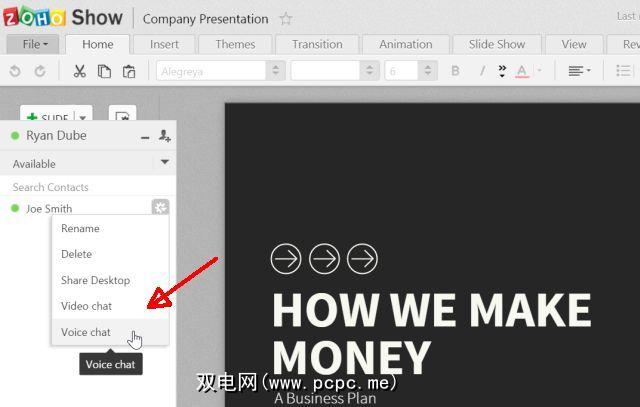Open the Themes tab

[x=235, y=44]
